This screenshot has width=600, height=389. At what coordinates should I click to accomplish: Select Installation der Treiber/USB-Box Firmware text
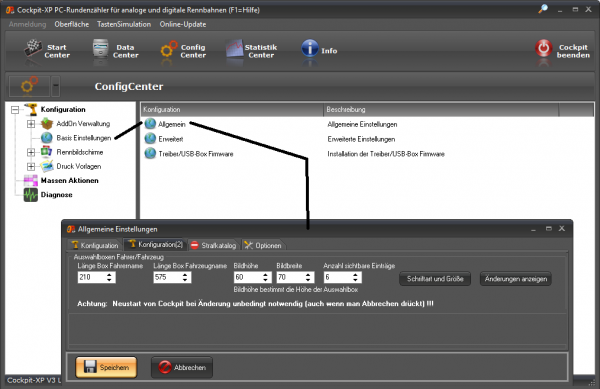[386, 154]
